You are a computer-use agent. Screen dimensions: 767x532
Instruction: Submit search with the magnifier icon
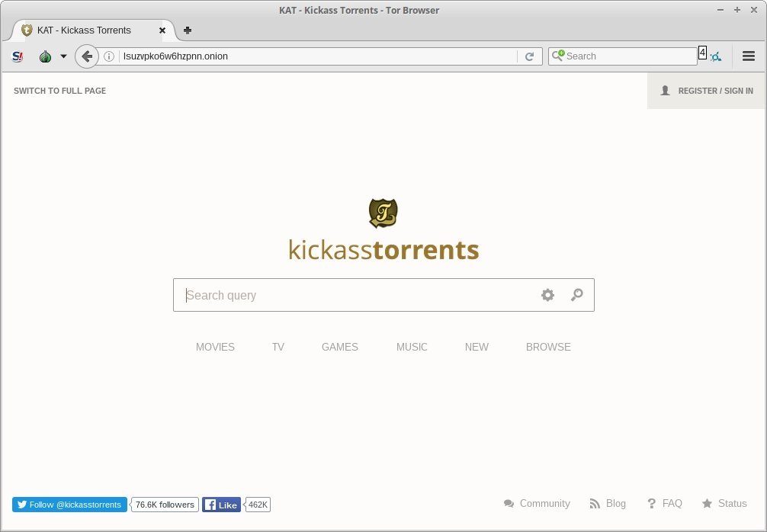(576, 295)
